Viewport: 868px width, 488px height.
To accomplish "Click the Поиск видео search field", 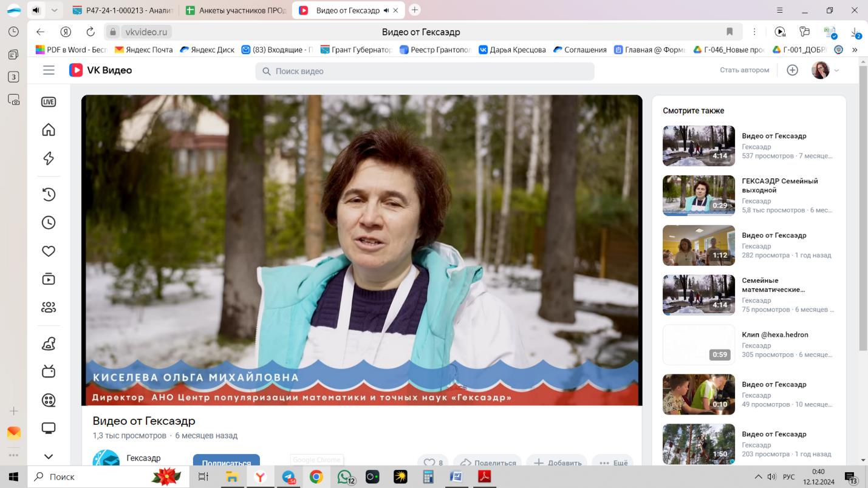I will [x=425, y=71].
